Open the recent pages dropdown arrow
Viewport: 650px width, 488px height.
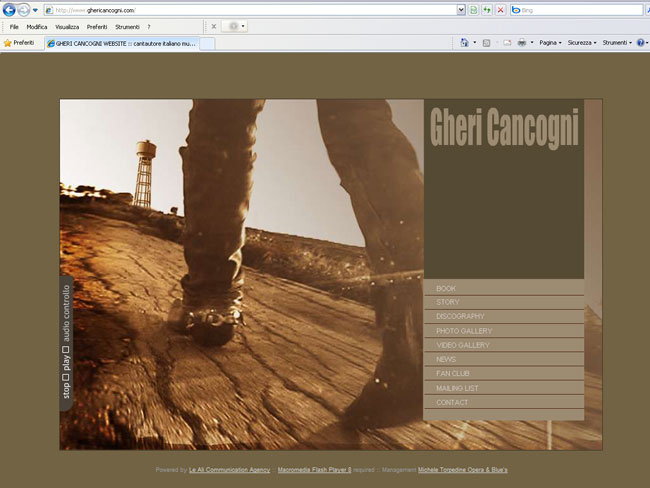[x=35, y=10]
